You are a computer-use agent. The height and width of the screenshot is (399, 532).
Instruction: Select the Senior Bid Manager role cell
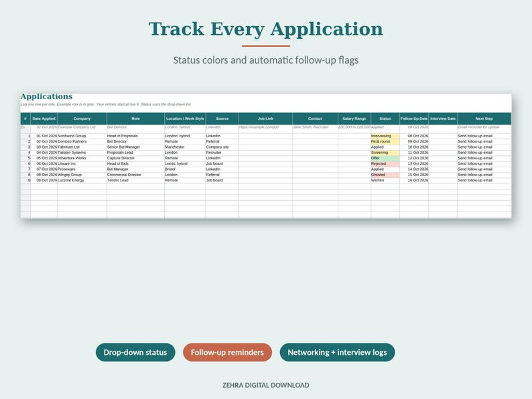(136, 147)
